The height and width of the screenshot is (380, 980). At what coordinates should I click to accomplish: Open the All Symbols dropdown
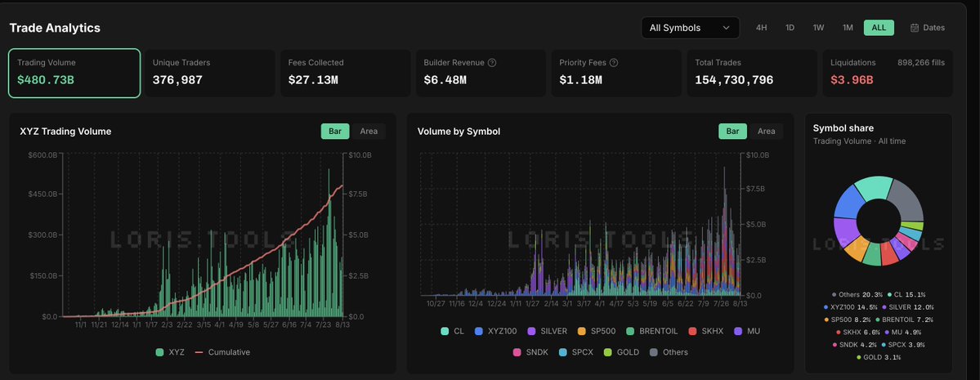(690, 28)
